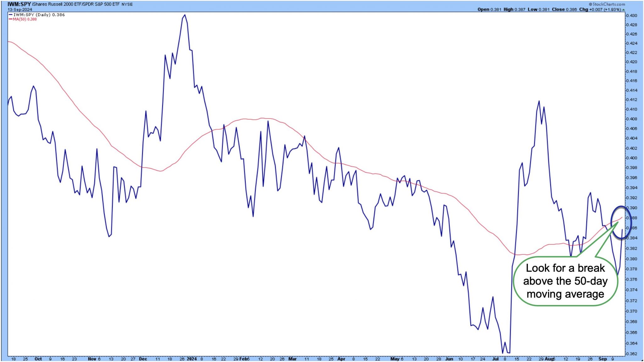
Task: Click the blue IWM:SPY (Daily) legend marker
Action: (10, 15)
